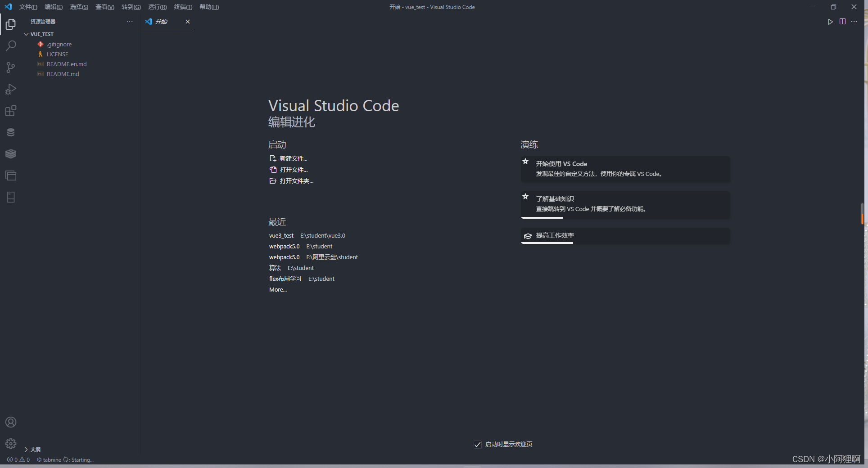Open the 帮助(H) menu
The width and height of the screenshot is (868, 468).
pos(209,7)
